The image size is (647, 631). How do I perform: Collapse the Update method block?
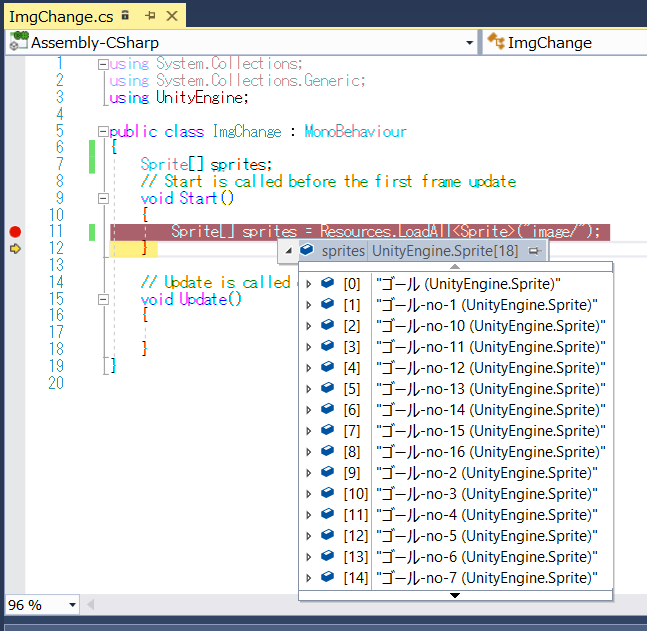pyautogui.click(x=103, y=300)
